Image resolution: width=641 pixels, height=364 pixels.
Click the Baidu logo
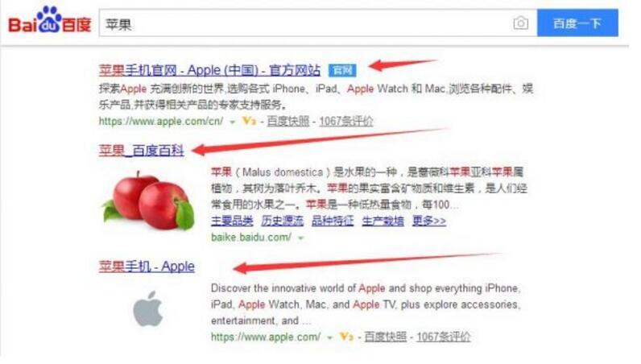click(49, 19)
